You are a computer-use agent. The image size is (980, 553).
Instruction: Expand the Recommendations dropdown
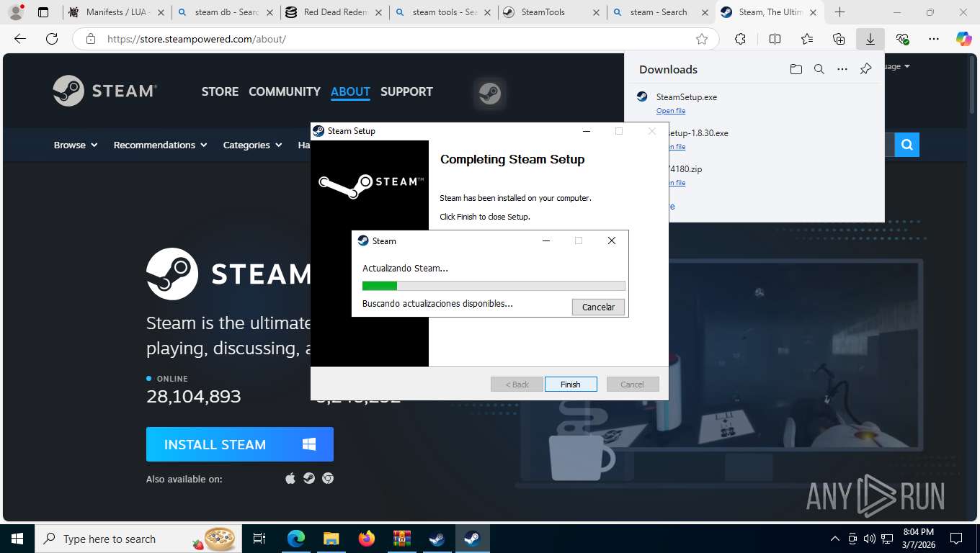tap(160, 145)
